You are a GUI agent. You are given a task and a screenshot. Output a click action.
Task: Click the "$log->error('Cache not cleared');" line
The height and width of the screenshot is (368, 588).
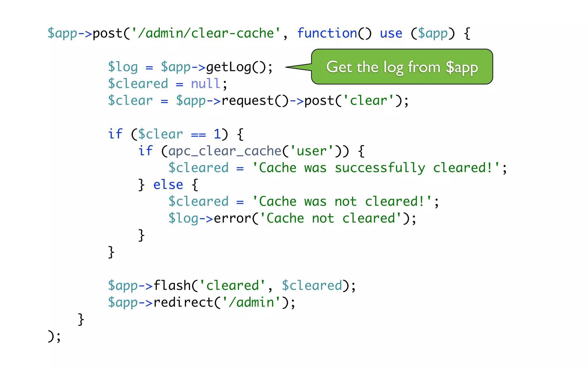coord(292,218)
